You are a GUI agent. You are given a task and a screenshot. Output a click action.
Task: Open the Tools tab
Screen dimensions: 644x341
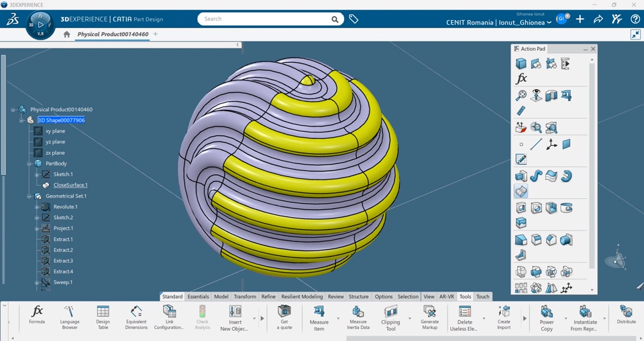pos(466,297)
